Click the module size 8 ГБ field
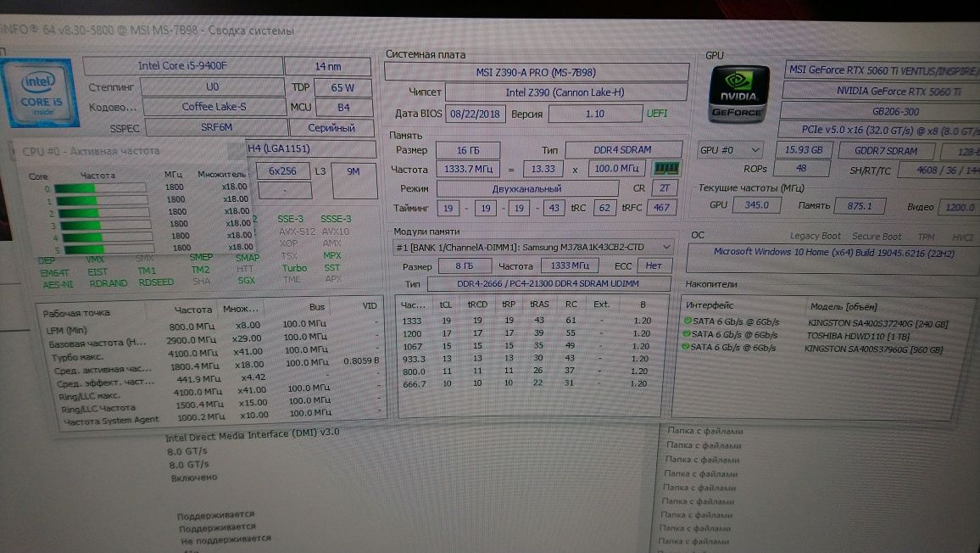Viewport: 980px width, 553px height. point(464,265)
